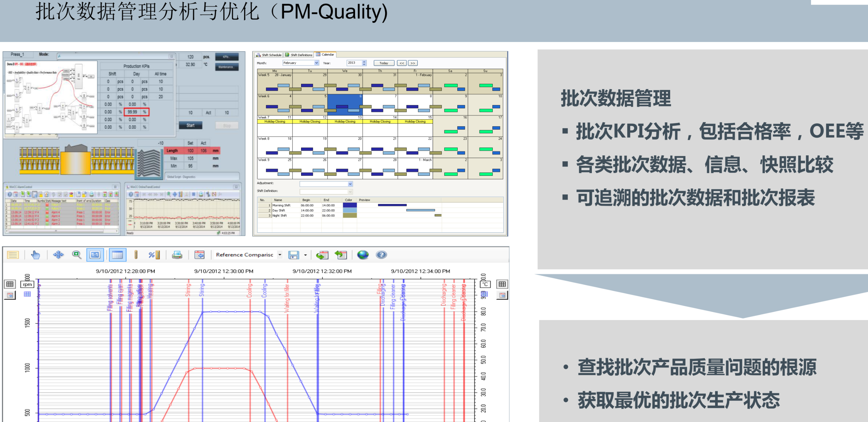This screenshot has height=422, width=868.
Task: Toggle the table grid view button
Action: (117, 255)
